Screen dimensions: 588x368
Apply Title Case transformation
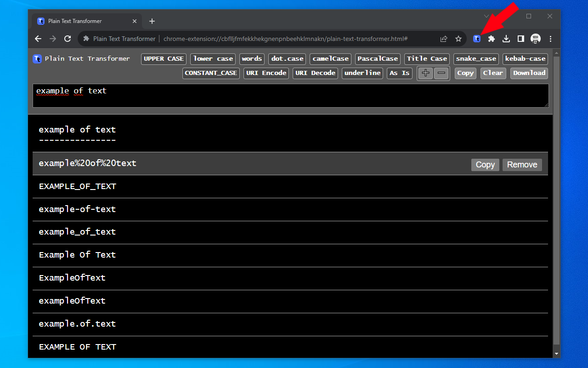point(427,59)
